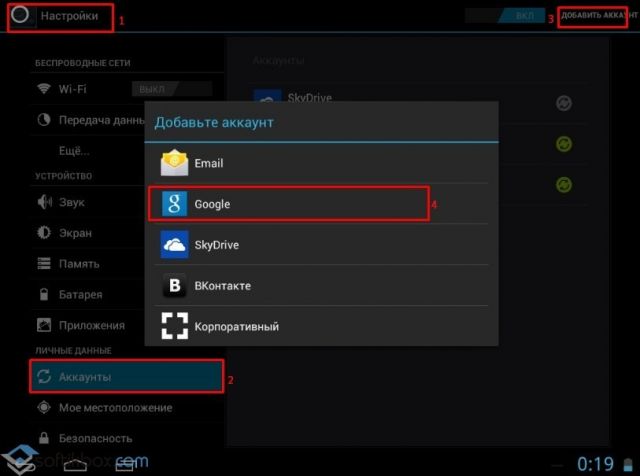Open Звук settings
The width and height of the screenshot is (640, 476).
click(88, 202)
